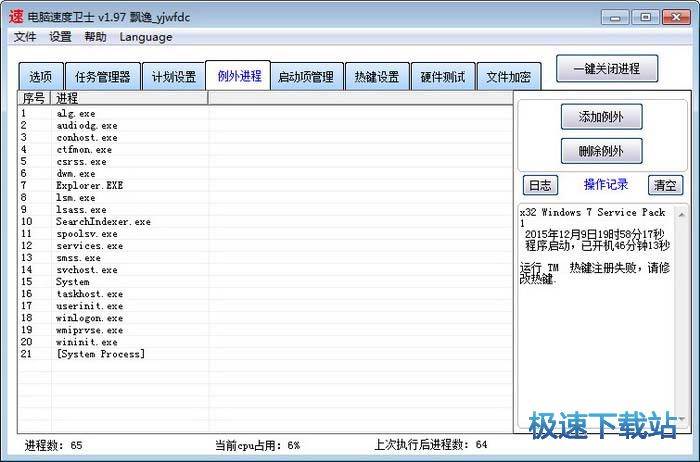Sort list by the 进程 column header
Viewport: 700px width, 462px height.
130,98
